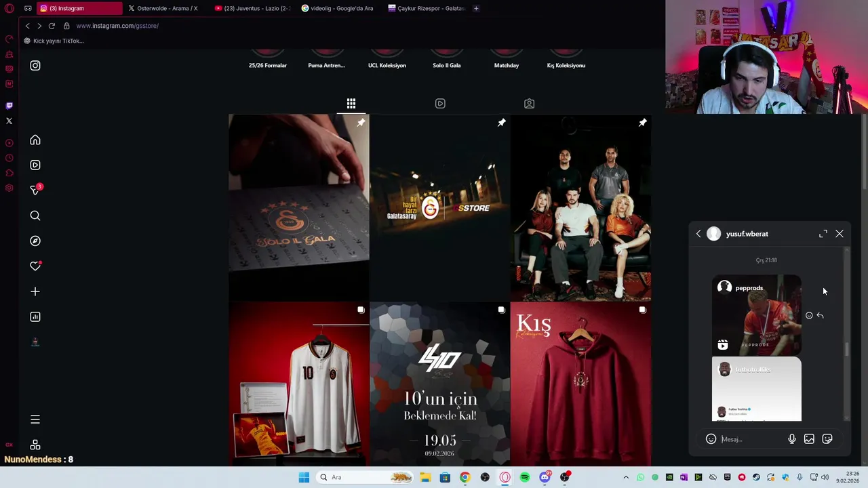Open Instagram Home from the sidebar

[x=35, y=140]
